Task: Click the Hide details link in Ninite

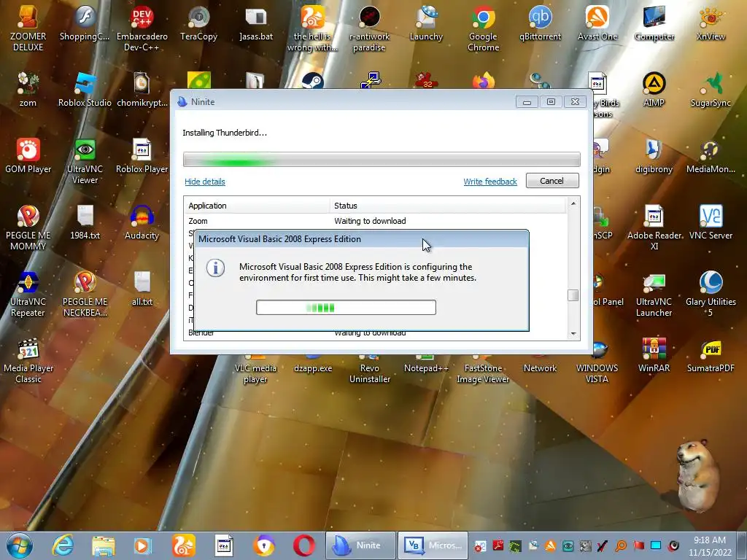Action: pos(205,182)
